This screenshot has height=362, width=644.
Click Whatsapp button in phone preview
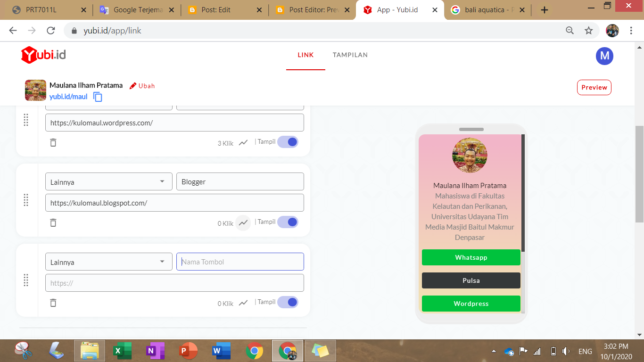pos(471,257)
